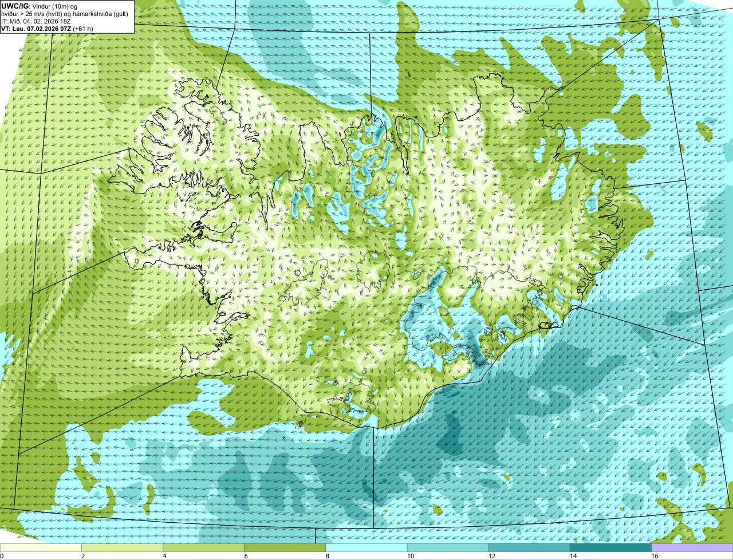Click the 14–16 m/s dark teal legend swatch

[610, 548]
